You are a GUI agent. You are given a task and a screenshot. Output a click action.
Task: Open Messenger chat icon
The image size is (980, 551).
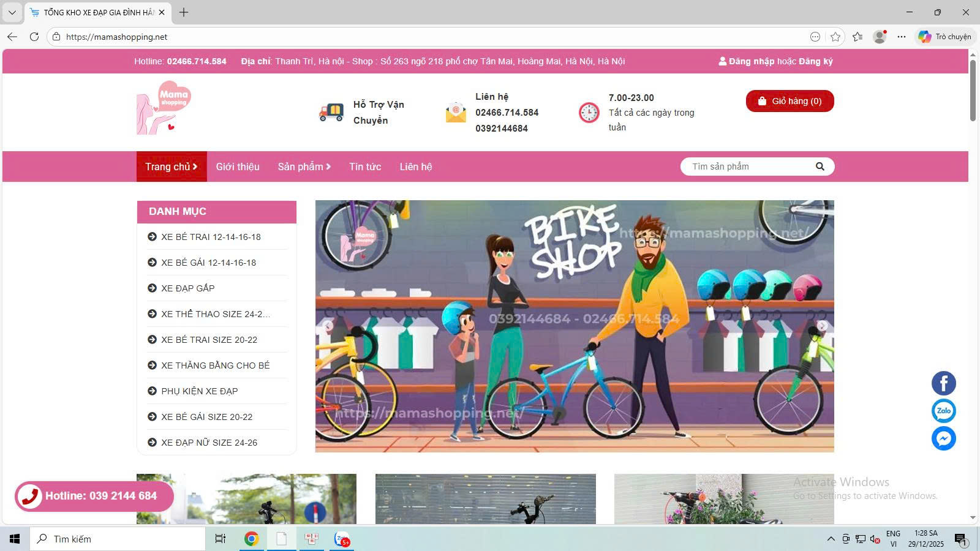943,438
